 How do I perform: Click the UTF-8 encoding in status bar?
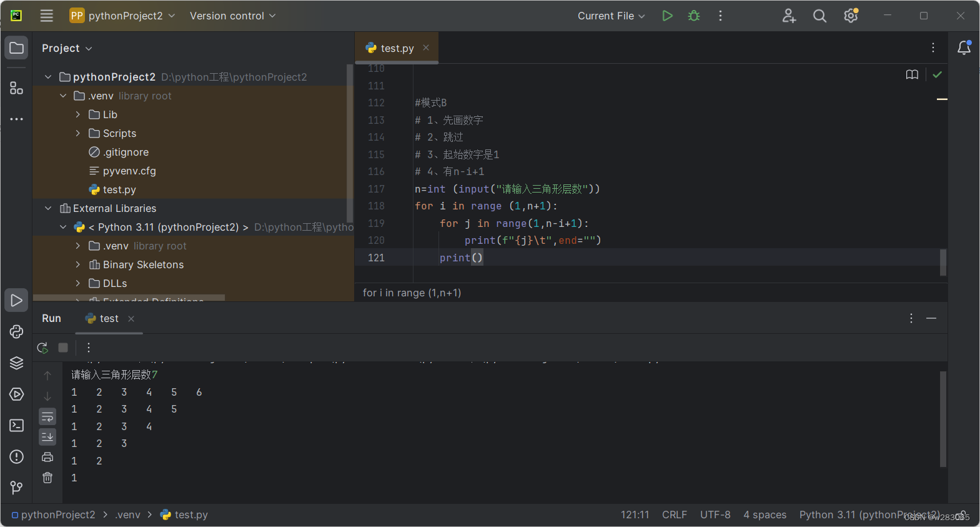pos(715,514)
